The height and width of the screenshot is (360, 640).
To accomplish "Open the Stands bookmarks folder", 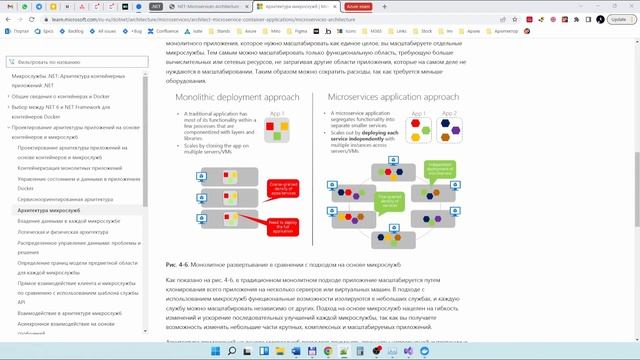I will point(219,31).
